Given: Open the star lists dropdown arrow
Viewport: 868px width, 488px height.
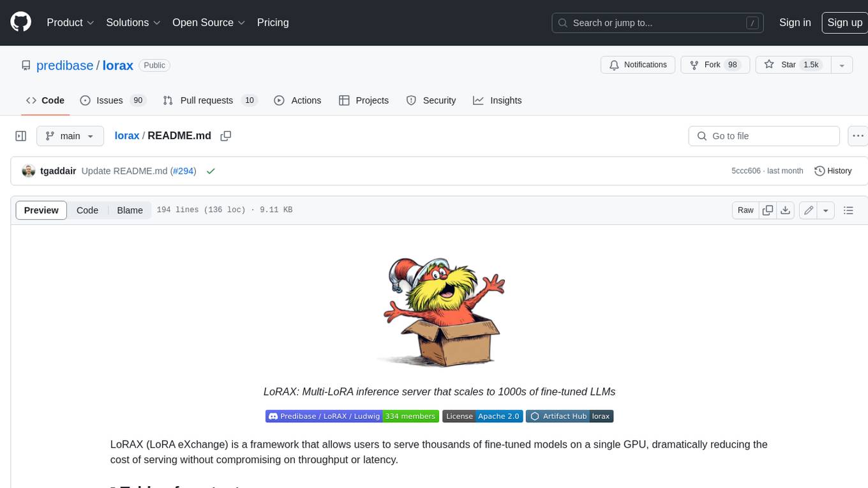Looking at the screenshot, I should (x=842, y=65).
